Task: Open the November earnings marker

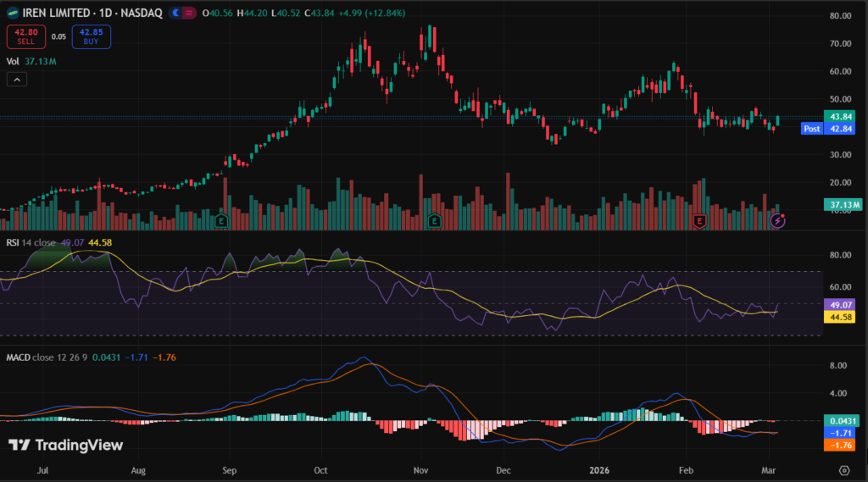Action: (435, 221)
